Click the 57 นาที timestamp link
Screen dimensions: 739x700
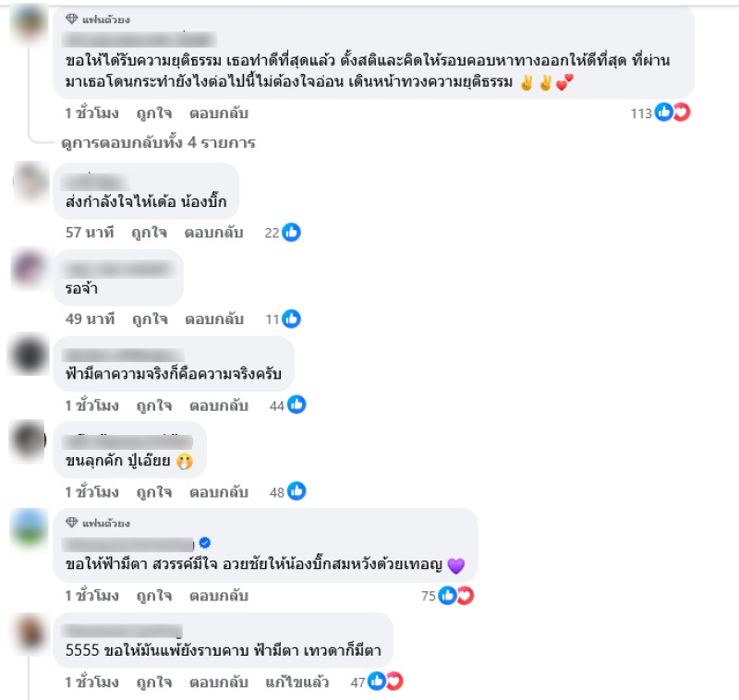90,233
